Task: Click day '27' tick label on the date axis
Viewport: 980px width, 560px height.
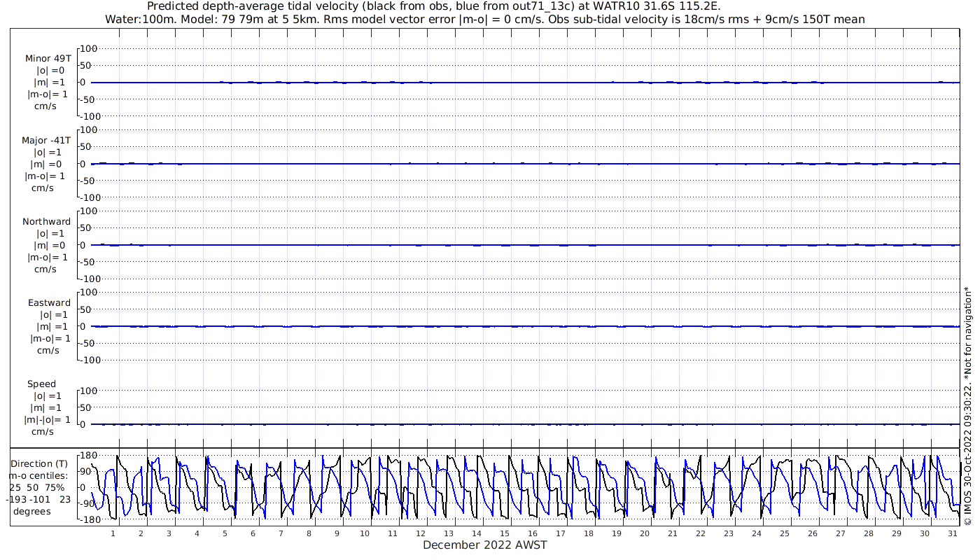Action: click(x=841, y=533)
